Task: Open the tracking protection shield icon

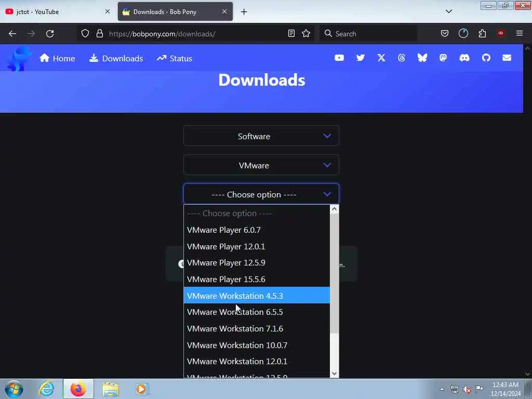Action: pos(85,34)
